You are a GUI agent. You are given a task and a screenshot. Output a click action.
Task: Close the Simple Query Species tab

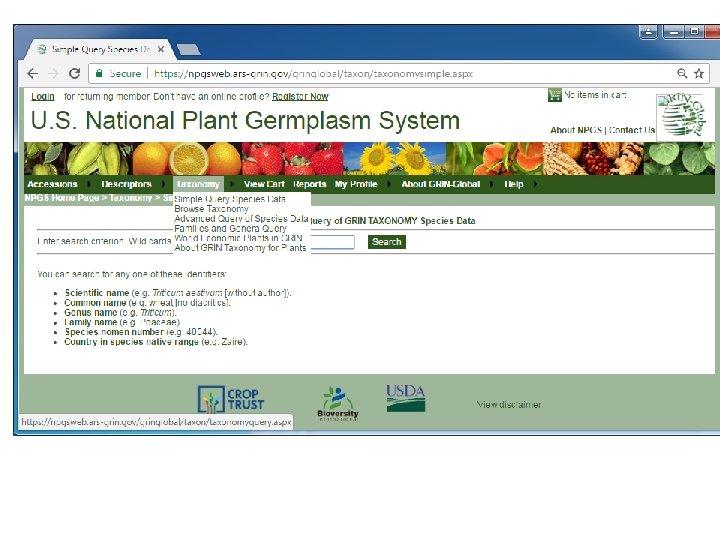pos(161,49)
